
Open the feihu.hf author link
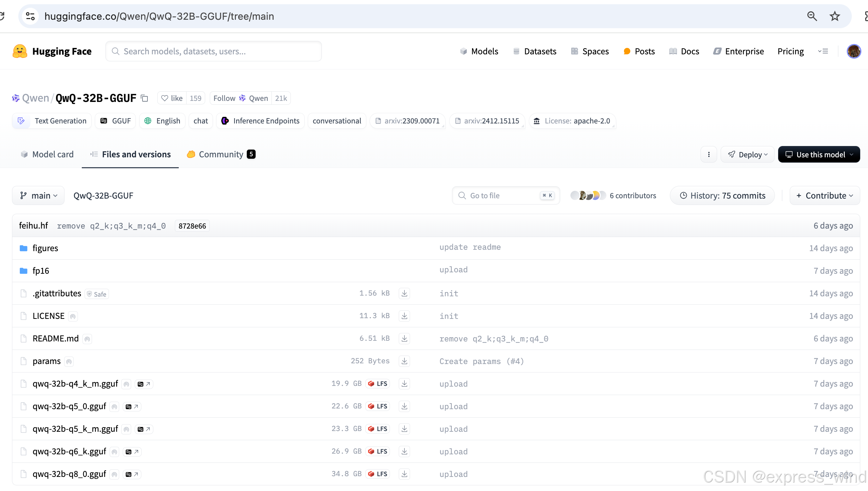coord(33,226)
